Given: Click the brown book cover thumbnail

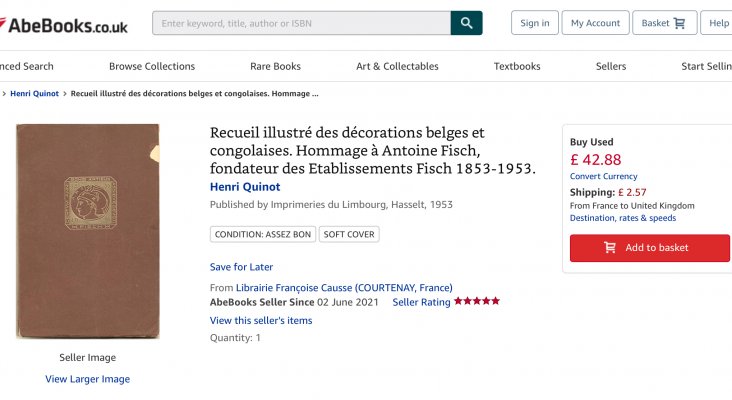Looking at the screenshot, I should [88, 231].
